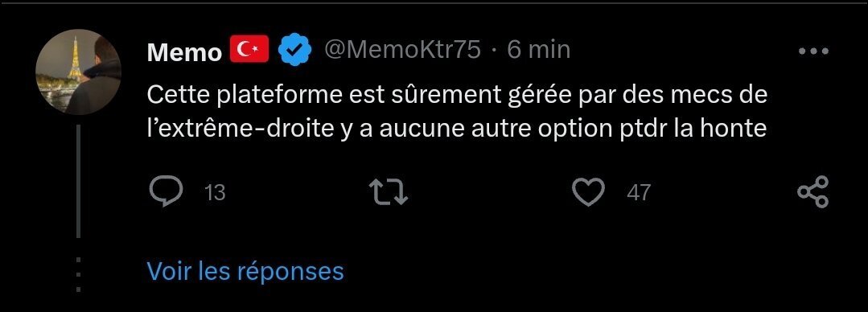Click the display name Memo
This screenshot has width=868, height=312.
pyautogui.click(x=184, y=52)
